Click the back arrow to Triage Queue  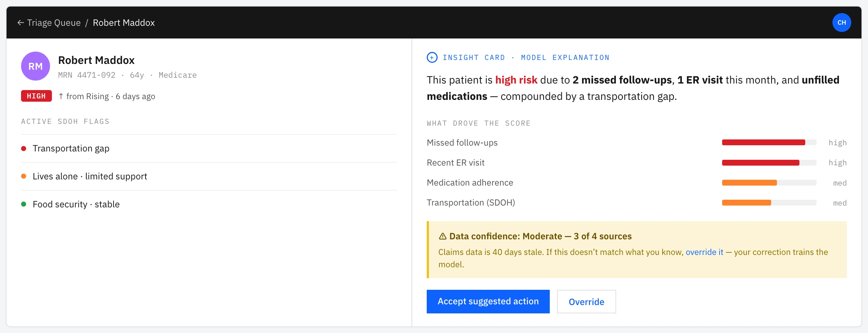coord(21,23)
